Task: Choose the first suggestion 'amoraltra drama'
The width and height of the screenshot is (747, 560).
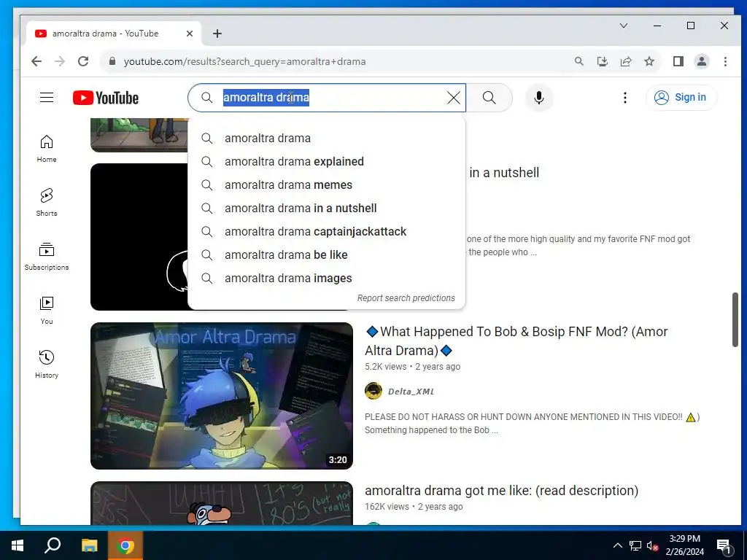Action: (326, 138)
